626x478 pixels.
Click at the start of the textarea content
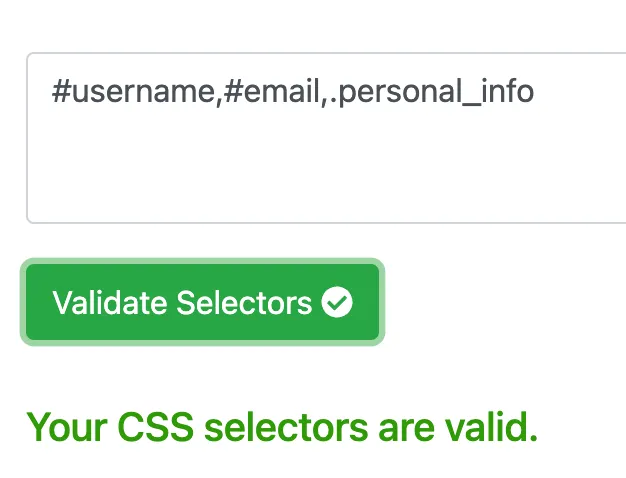pyautogui.click(x=53, y=93)
